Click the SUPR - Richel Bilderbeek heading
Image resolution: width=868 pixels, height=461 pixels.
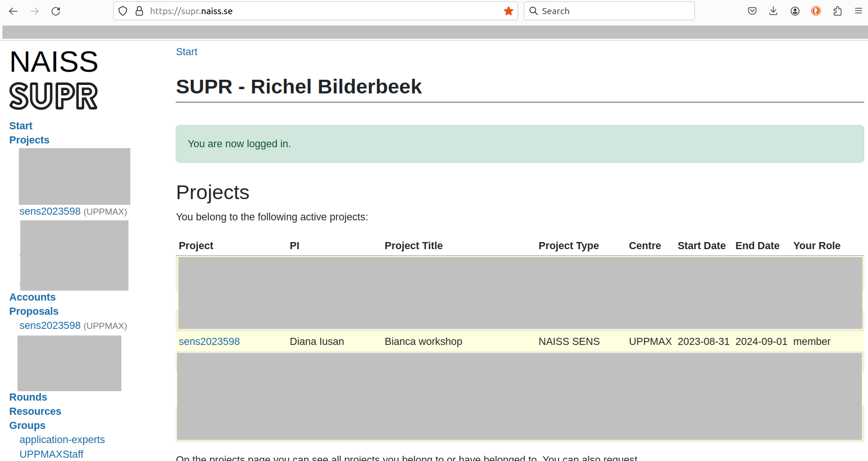coord(299,87)
